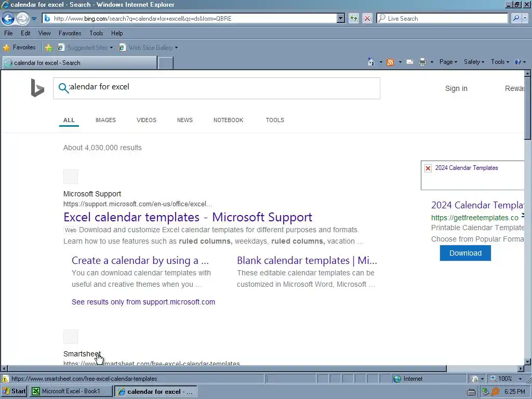Viewport: 532px width, 399px height.
Task: Open the TOOLS search filter tab
Action: point(275,120)
